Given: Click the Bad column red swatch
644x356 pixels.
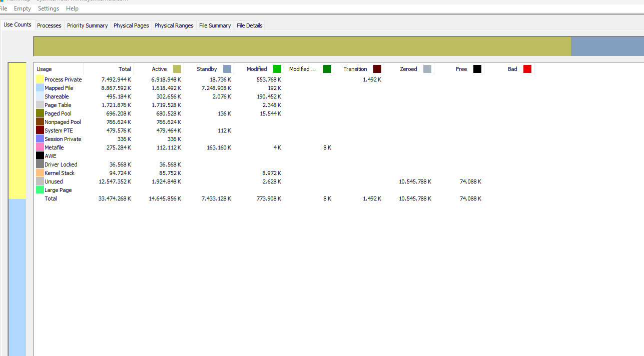Looking at the screenshot, I should point(527,69).
